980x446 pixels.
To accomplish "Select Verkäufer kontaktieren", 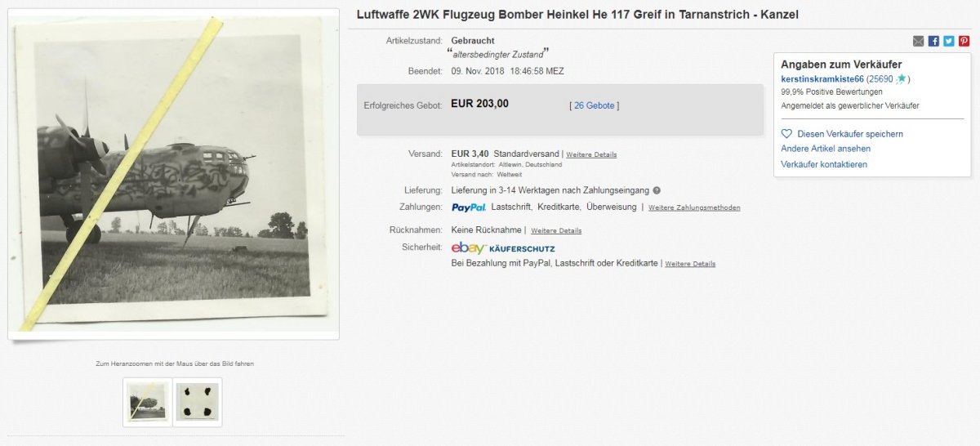I will click(x=824, y=164).
